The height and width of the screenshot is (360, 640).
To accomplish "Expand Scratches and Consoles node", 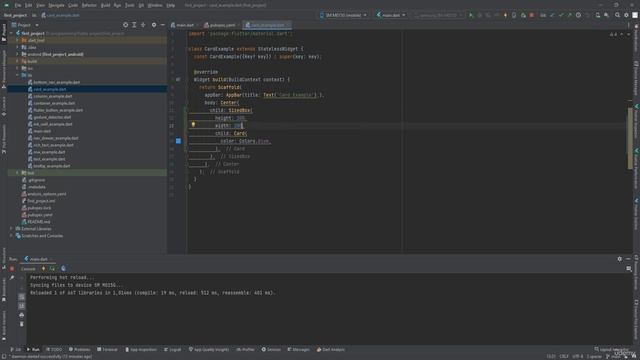I will [11, 236].
